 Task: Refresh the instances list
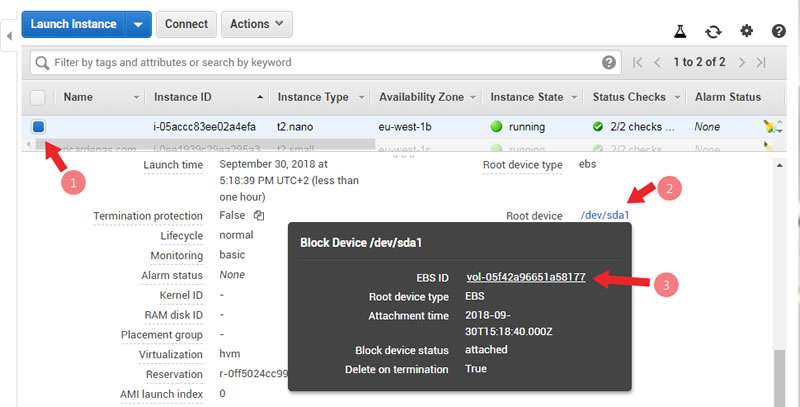pos(713,32)
